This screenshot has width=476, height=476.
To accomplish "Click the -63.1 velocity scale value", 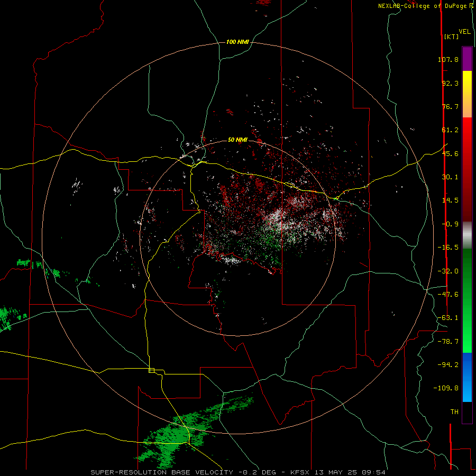I will [448, 318].
